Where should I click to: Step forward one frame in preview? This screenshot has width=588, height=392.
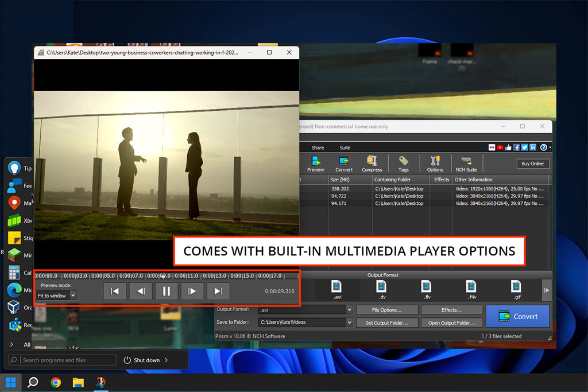(x=192, y=291)
